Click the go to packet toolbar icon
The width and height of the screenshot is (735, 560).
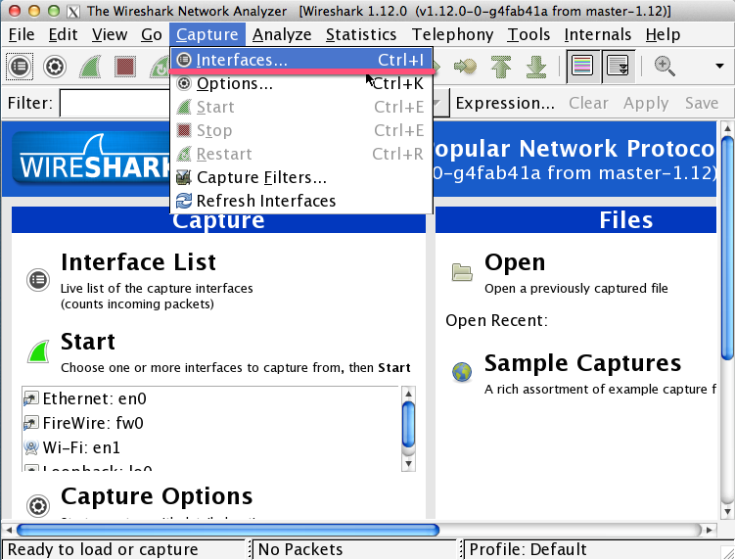[x=465, y=67]
